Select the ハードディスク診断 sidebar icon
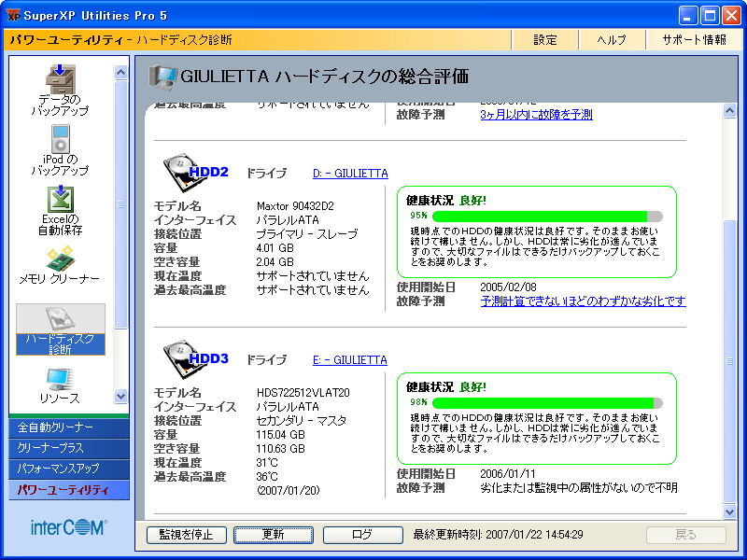Image resolution: width=747 pixels, height=560 pixels. pyautogui.click(x=61, y=329)
